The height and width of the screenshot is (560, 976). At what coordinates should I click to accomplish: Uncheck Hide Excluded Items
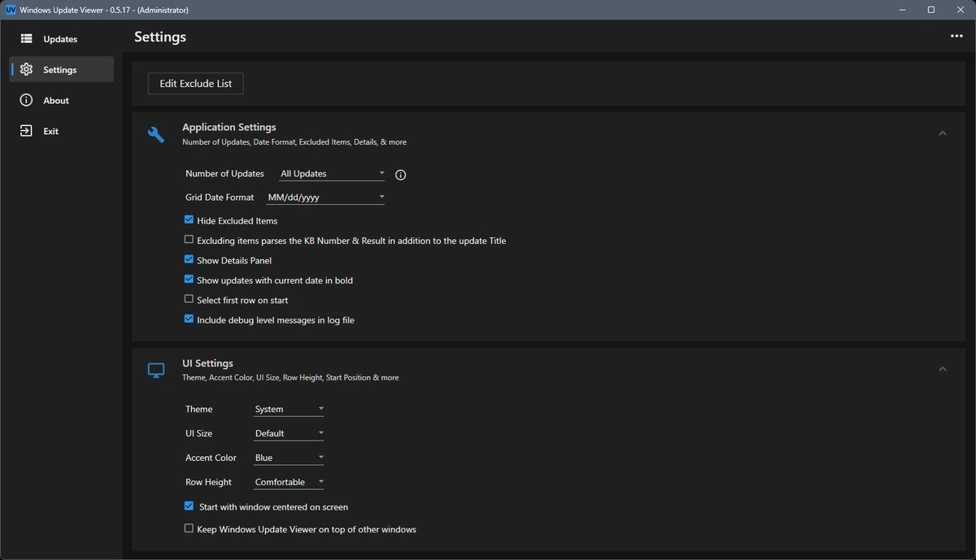pos(189,220)
